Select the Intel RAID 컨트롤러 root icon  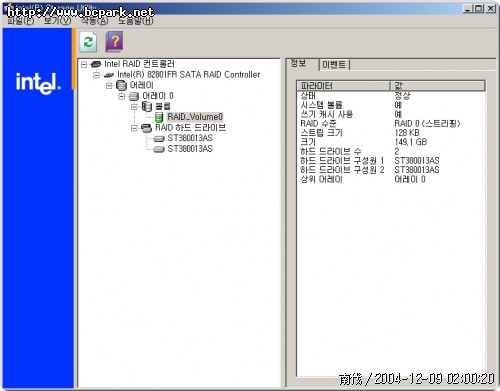(96, 64)
